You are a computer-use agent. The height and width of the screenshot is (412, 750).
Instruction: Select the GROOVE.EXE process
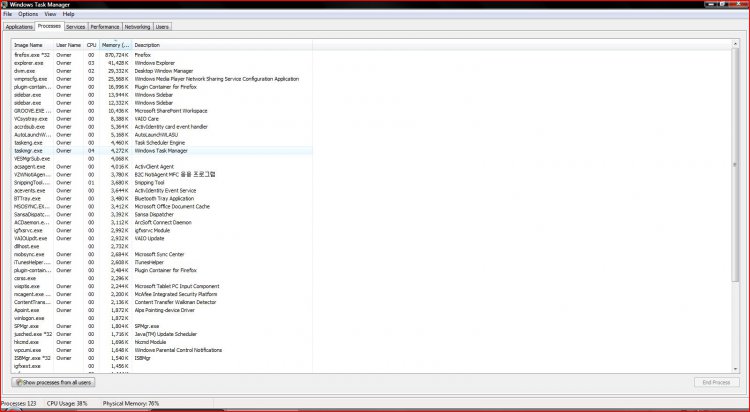pos(162,111)
